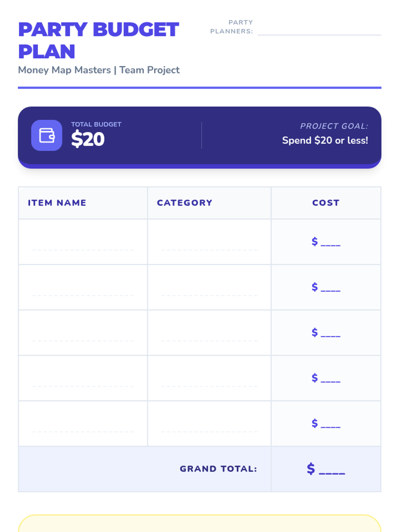Select the Category column header

point(185,203)
